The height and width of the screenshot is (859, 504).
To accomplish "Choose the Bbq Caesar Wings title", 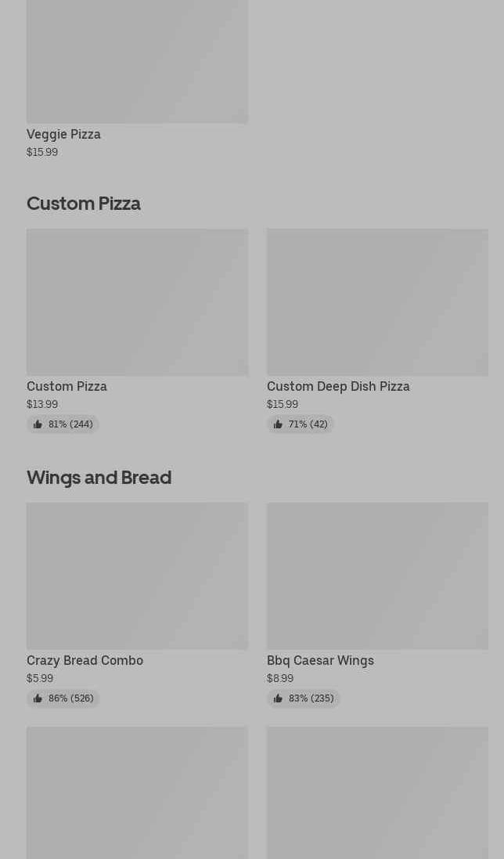I will click(x=320, y=660).
